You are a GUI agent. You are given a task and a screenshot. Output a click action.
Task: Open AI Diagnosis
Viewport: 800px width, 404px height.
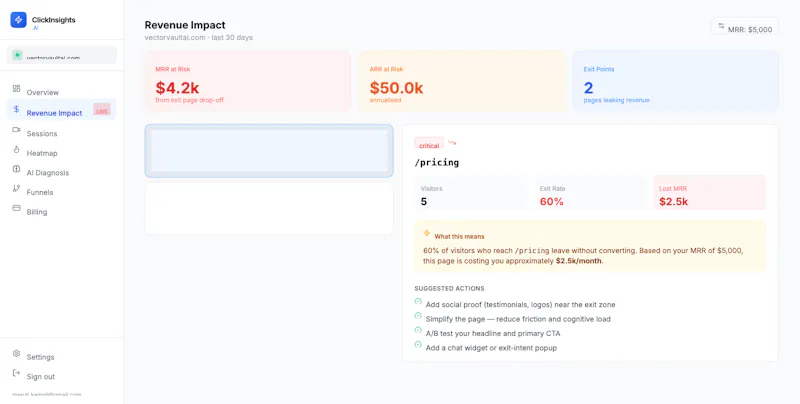click(61, 172)
